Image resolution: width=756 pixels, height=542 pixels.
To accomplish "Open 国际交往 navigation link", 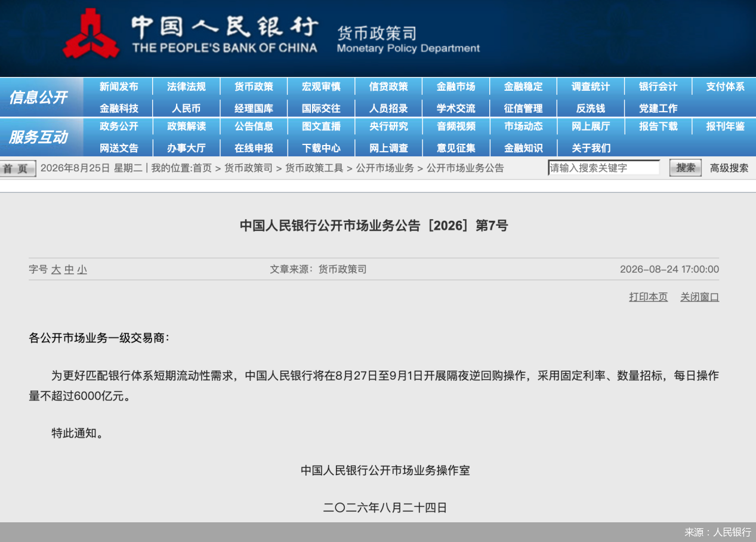I will [321, 109].
